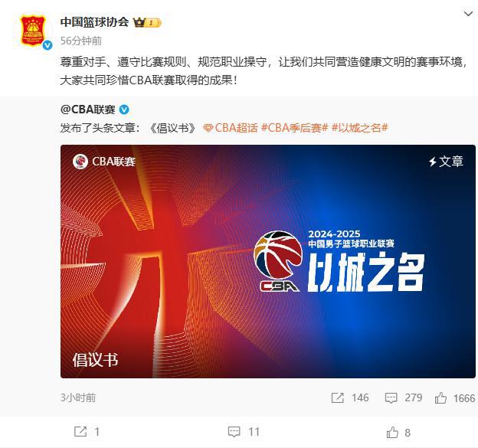Open the #以城之名# hashtag

coord(360,128)
